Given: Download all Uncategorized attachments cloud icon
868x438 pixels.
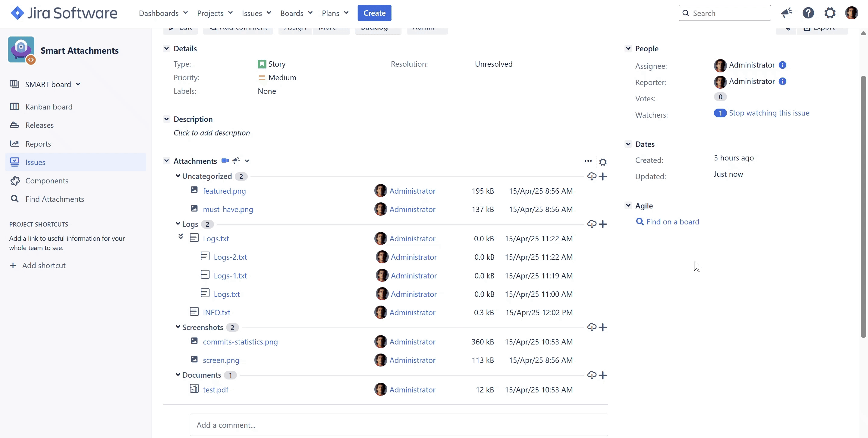Looking at the screenshot, I should coord(591,176).
